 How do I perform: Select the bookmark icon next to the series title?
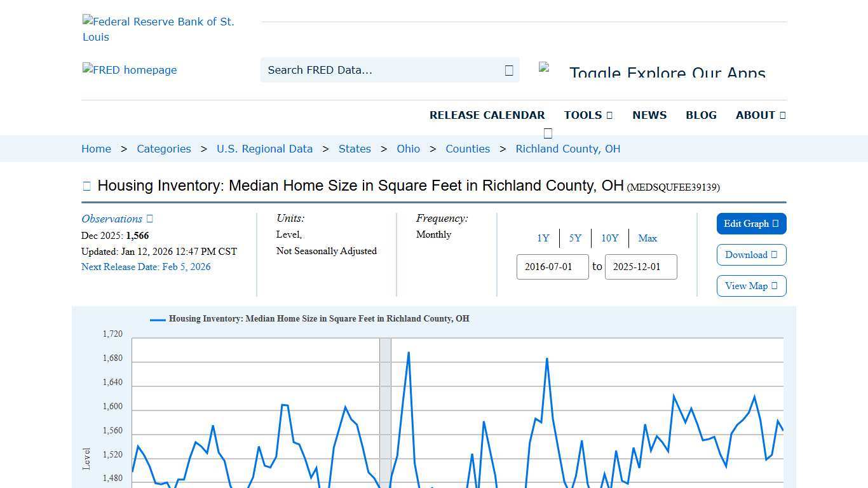(x=86, y=186)
